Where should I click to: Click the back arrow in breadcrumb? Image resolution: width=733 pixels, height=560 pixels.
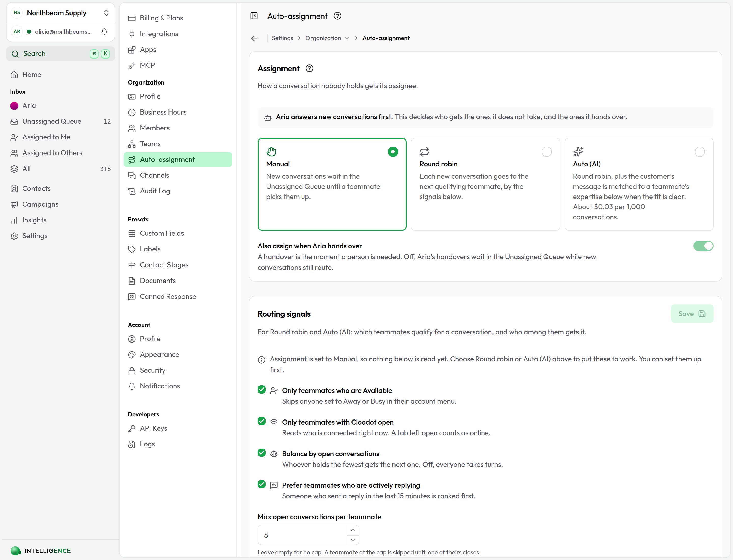(x=254, y=38)
